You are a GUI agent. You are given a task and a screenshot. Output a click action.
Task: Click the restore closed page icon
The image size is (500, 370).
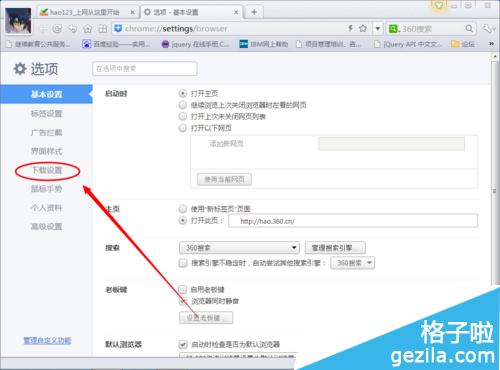click(x=72, y=29)
